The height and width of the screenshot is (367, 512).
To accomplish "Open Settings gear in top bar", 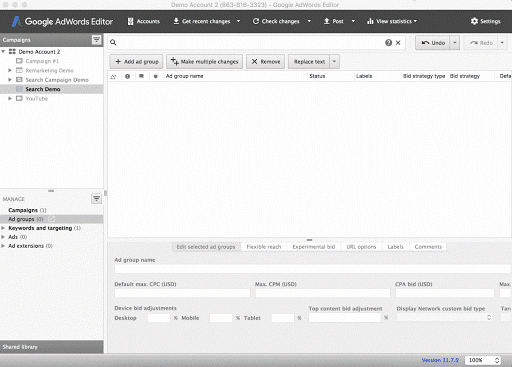I will point(485,21).
